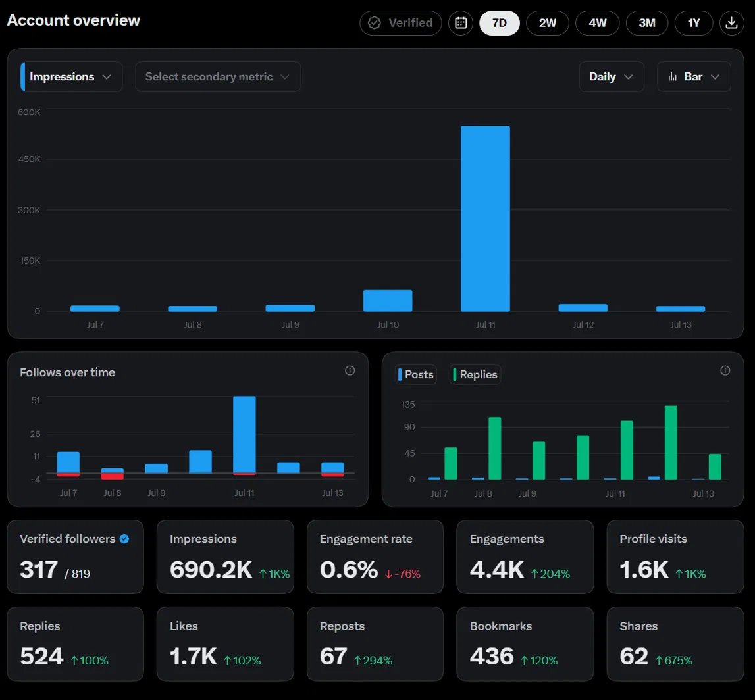The image size is (755, 700).
Task: Open the Impressions 690.2K card
Action: (x=225, y=557)
